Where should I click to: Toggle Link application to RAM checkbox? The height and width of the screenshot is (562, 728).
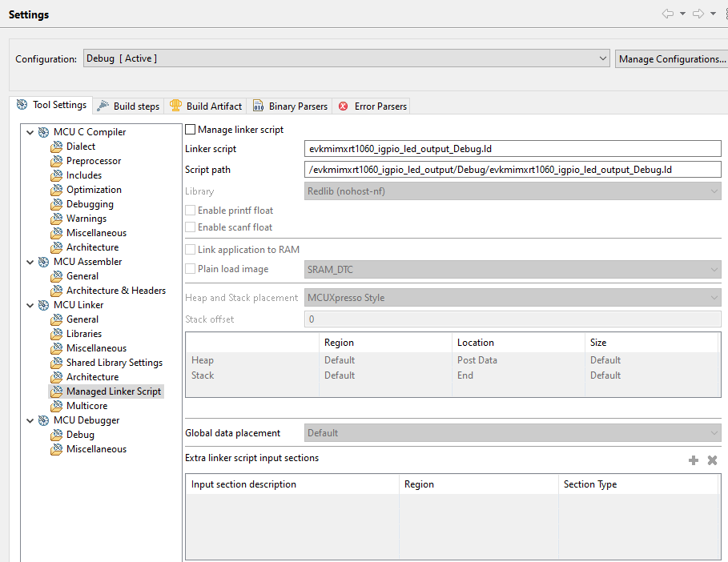coord(191,250)
